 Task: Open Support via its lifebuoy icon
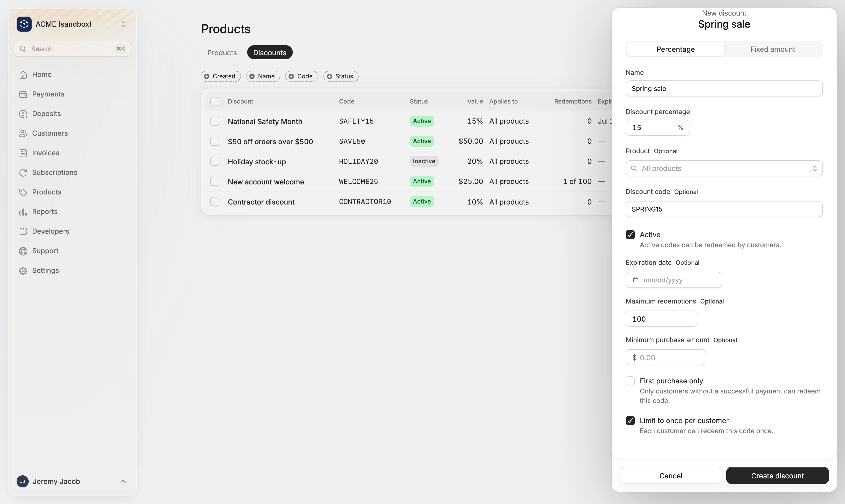(x=23, y=251)
